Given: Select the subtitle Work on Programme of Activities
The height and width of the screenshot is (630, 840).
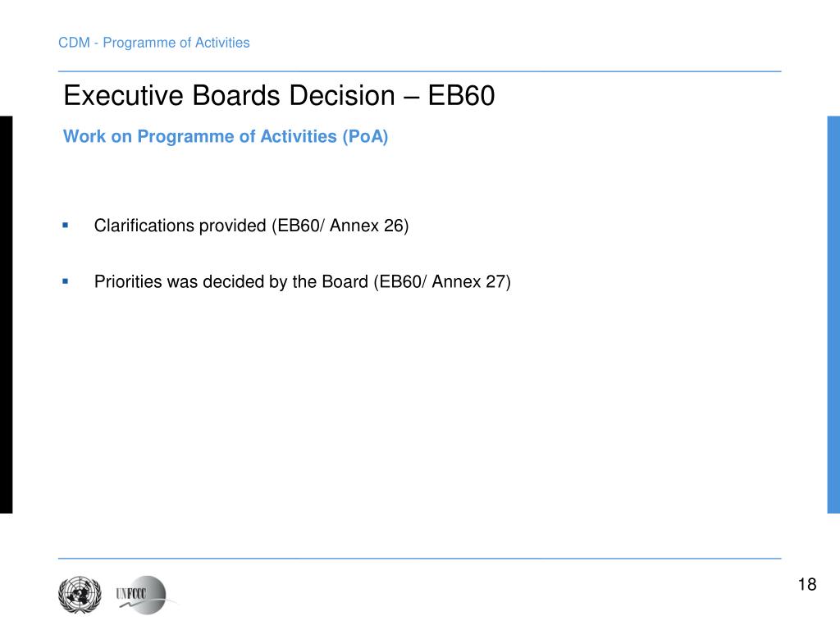Looking at the screenshot, I should [226, 137].
